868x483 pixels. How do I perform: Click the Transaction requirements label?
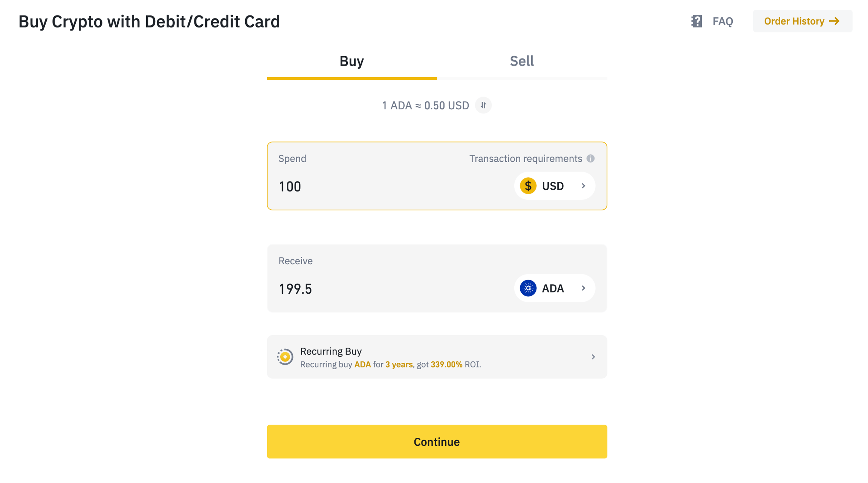pos(526,158)
